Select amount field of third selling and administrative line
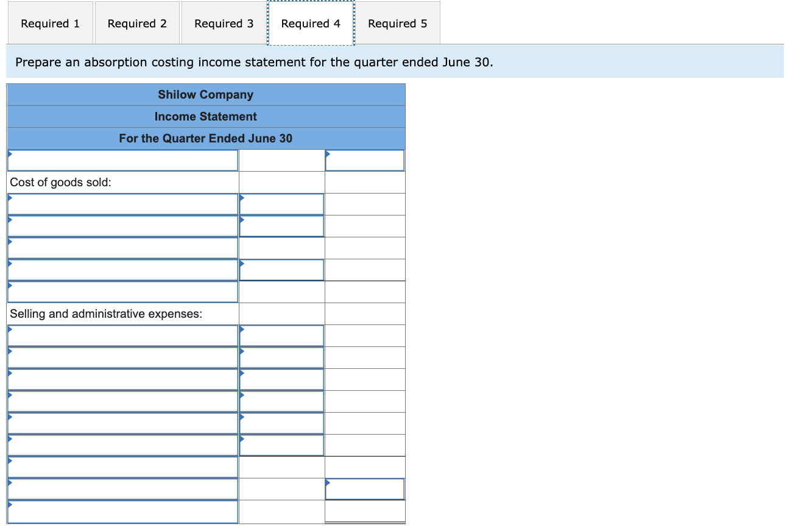 (281, 380)
